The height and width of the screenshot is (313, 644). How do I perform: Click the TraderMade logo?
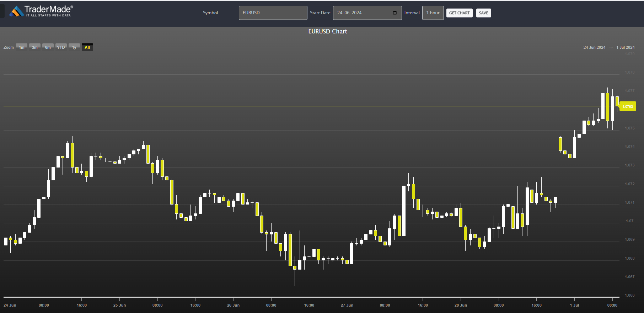click(x=41, y=11)
